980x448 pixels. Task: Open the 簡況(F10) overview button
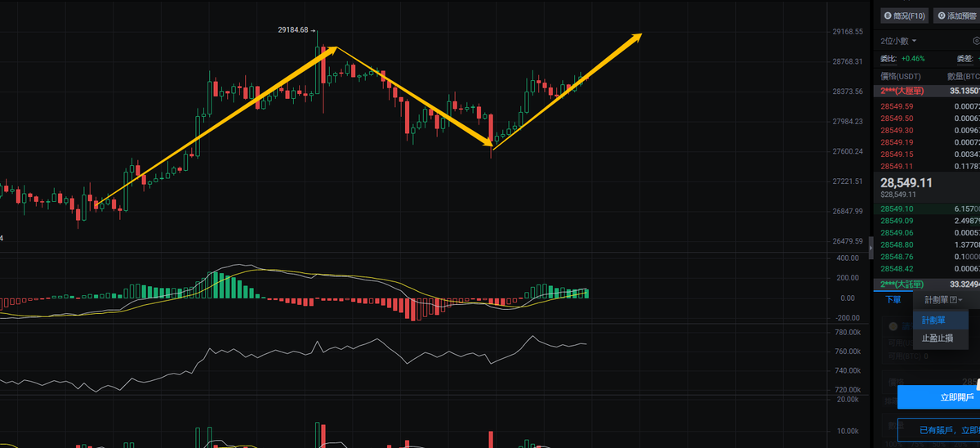(x=904, y=16)
